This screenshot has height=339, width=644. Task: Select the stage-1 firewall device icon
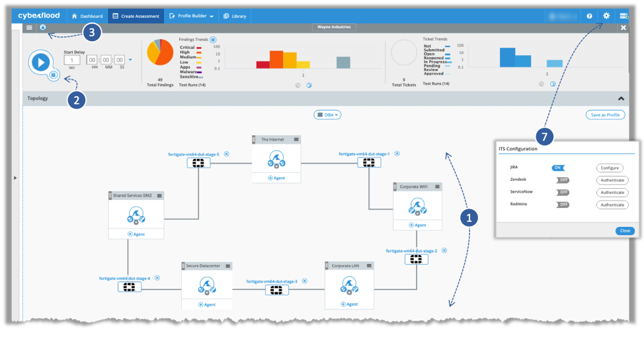(369, 163)
